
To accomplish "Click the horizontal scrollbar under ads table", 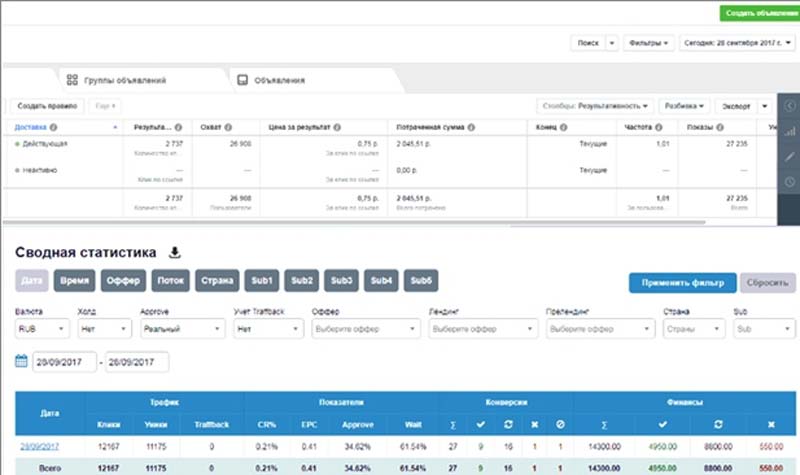I will [355, 222].
